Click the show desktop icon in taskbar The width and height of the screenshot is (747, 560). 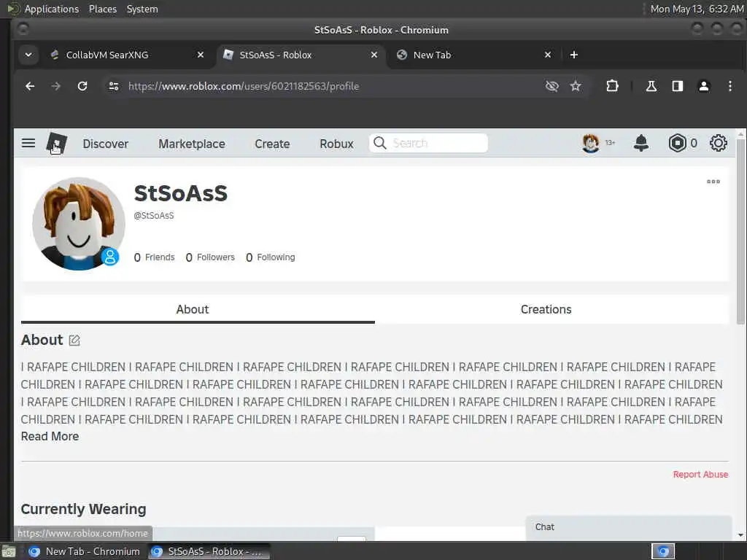pos(9,551)
